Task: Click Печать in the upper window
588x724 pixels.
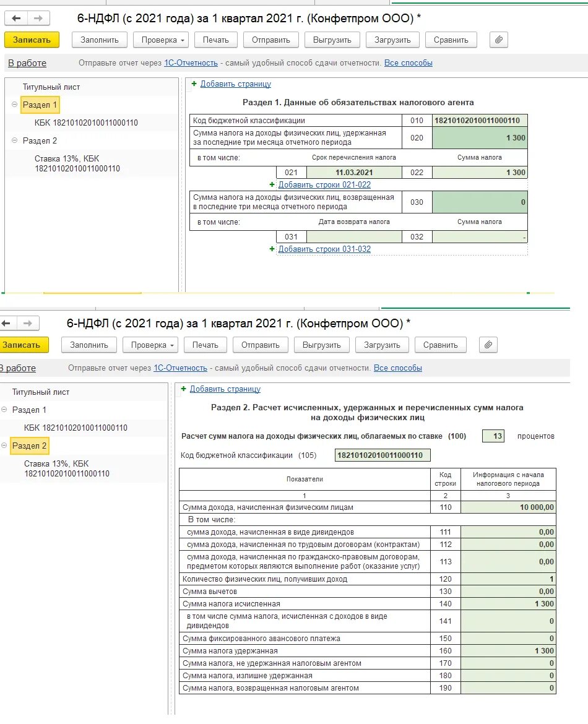Action: tap(216, 40)
